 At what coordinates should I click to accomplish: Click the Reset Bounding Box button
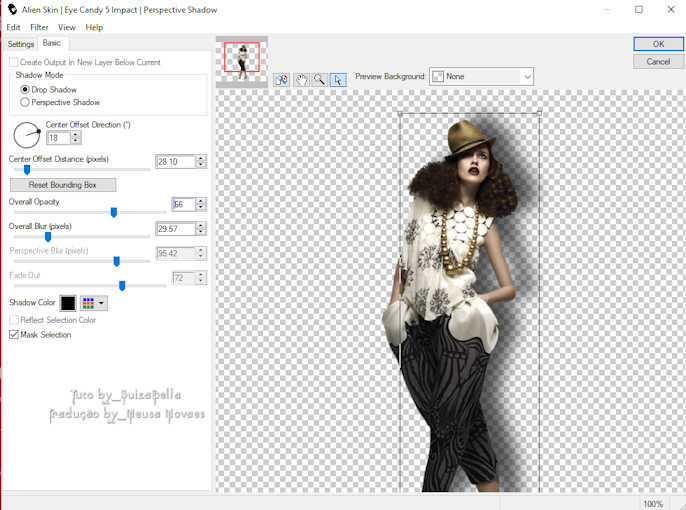(x=63, y=185)
